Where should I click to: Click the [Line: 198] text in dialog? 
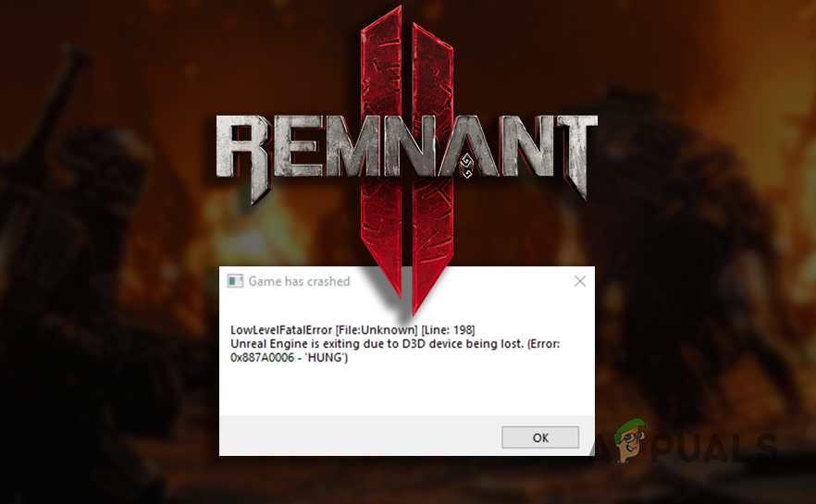coord(448,330)
